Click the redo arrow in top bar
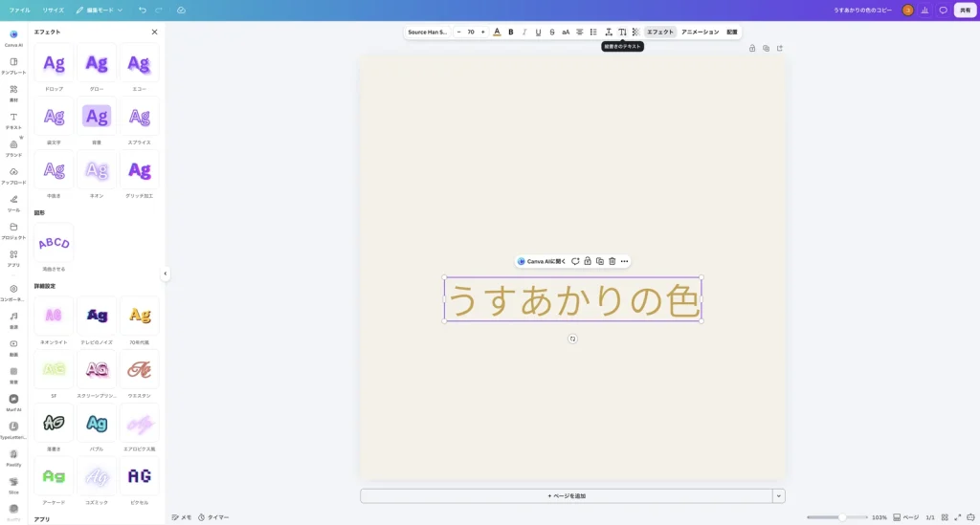980x525 pixels. point(159,10)
